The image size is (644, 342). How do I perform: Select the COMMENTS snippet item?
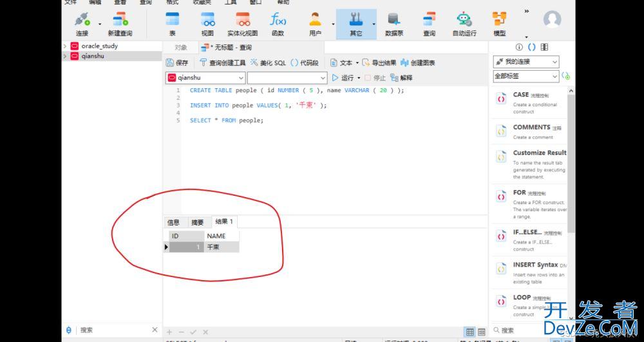(x=529, y=131)
